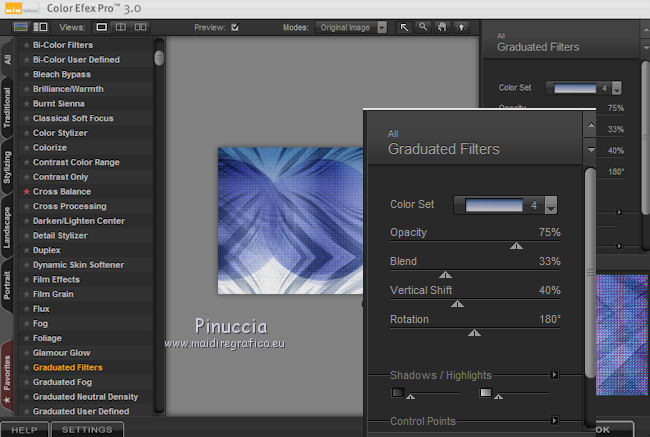Open the Modes Original Image dropdown
Screen dimensions: 650x437
tap(382, 28)
